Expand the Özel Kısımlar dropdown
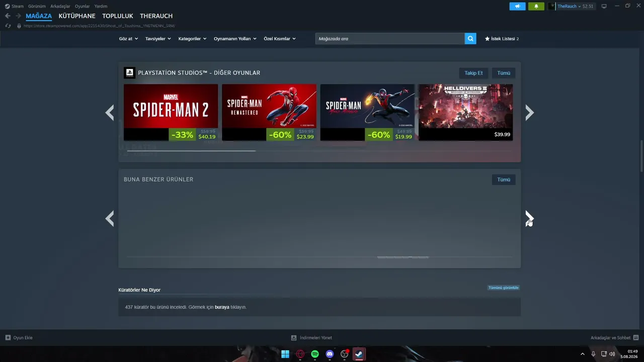Screen dimensions: 644x362 point(280,39)
